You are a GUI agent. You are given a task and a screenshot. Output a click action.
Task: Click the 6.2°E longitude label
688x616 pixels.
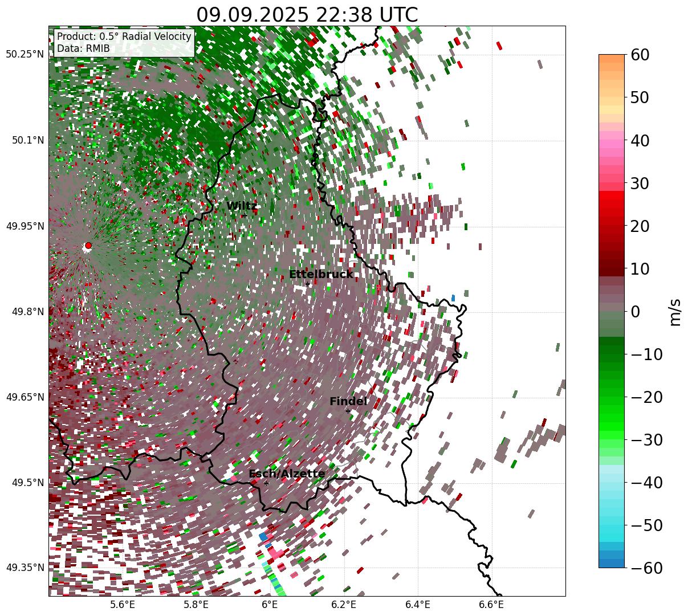(344, 605)
